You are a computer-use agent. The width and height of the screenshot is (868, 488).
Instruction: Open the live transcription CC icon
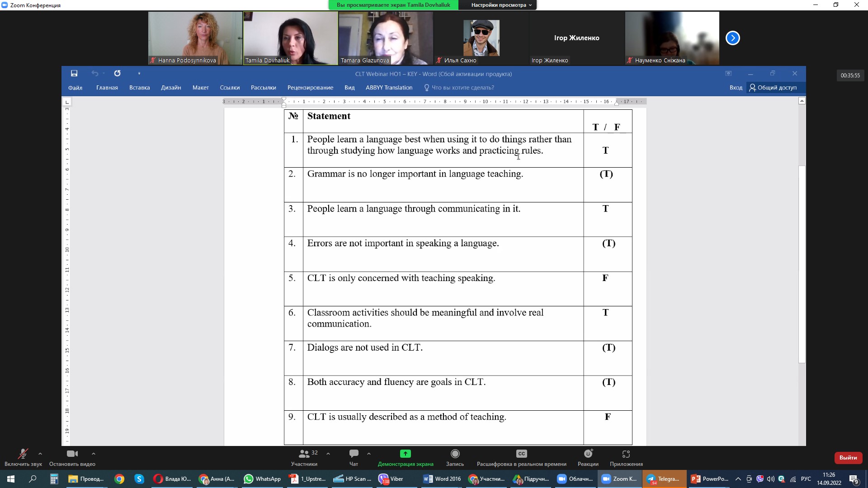521,454
